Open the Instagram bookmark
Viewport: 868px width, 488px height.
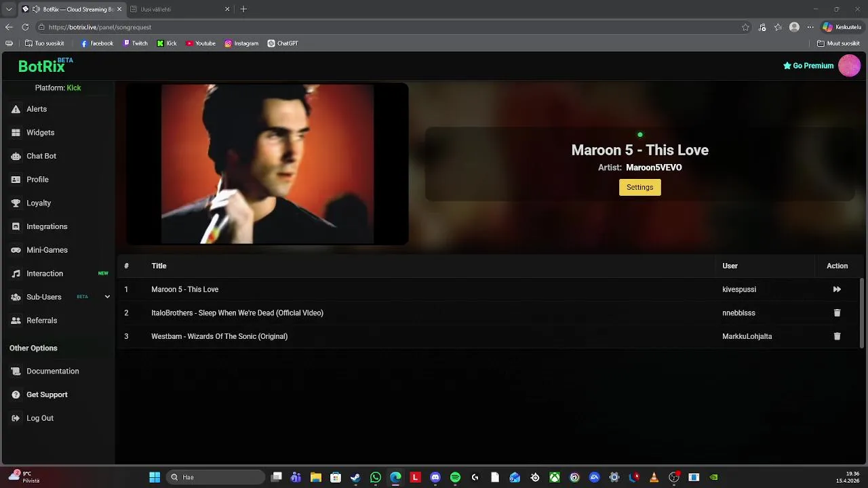pos(241,43)
